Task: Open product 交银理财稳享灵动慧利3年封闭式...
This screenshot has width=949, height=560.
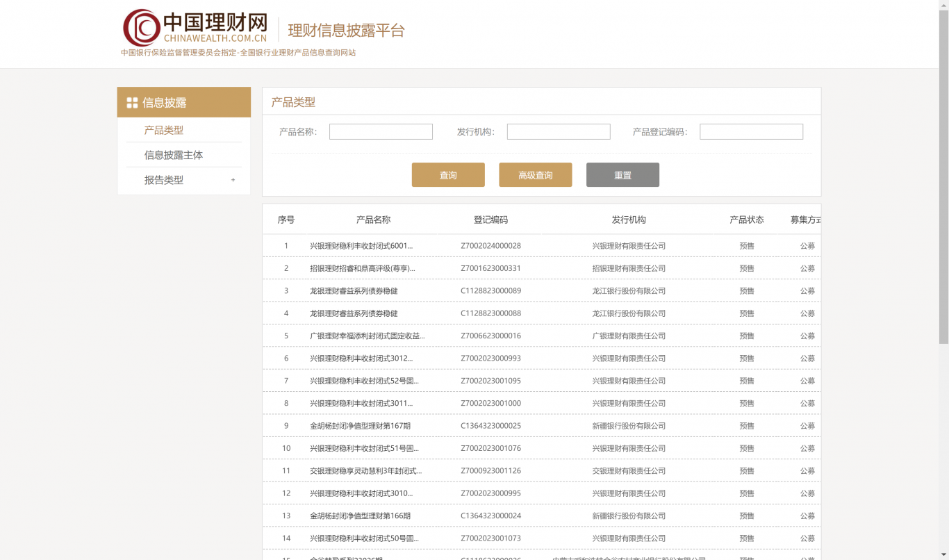Action: pyautogui.click(x=366, y=471)
